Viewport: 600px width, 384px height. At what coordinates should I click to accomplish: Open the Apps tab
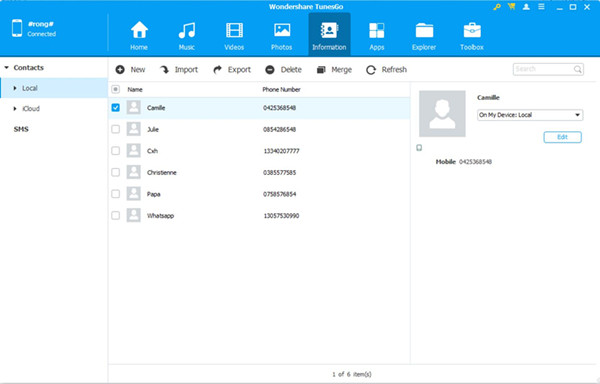pos(377,36)
